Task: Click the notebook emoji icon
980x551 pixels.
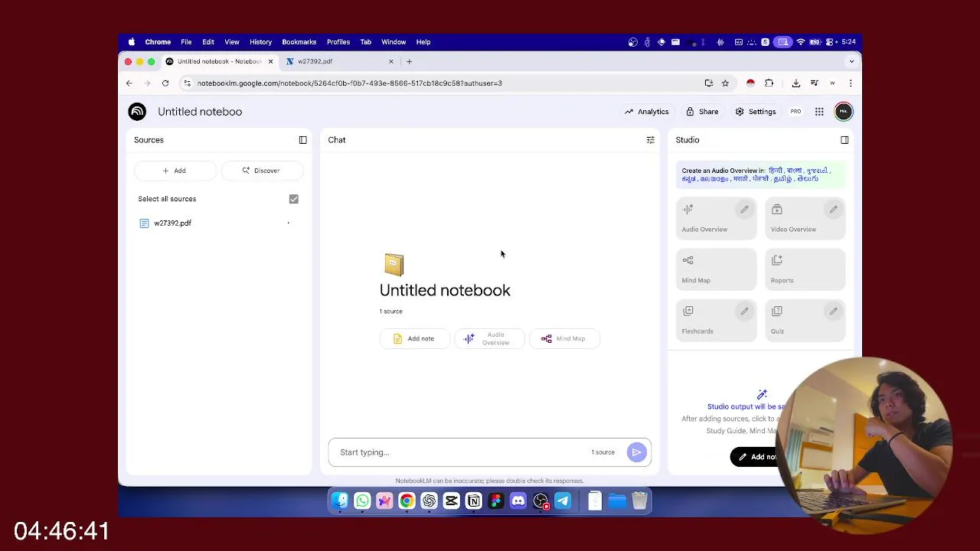Action: (394, 265)
